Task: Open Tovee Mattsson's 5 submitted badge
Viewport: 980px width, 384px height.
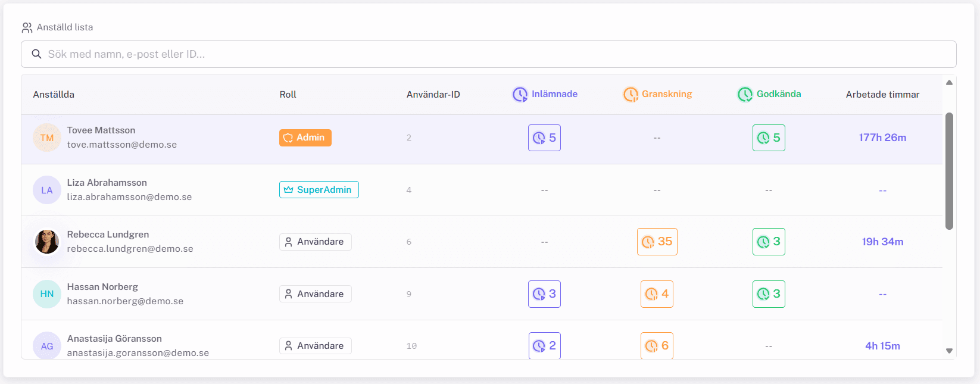Action: point(544,138)
